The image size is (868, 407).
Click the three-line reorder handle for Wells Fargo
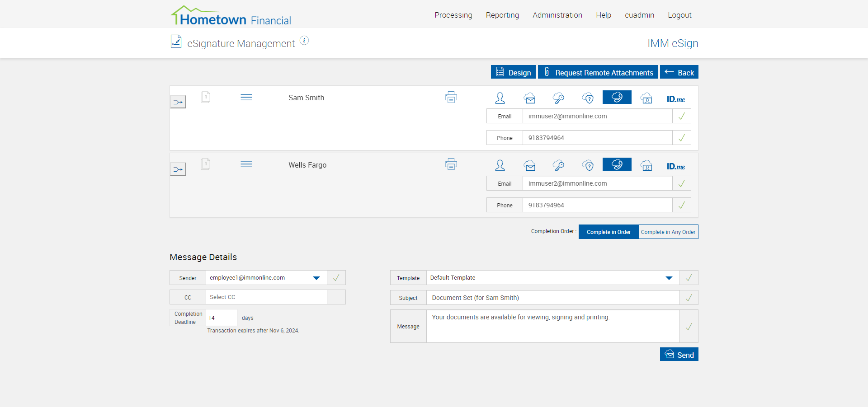point(246,164)
